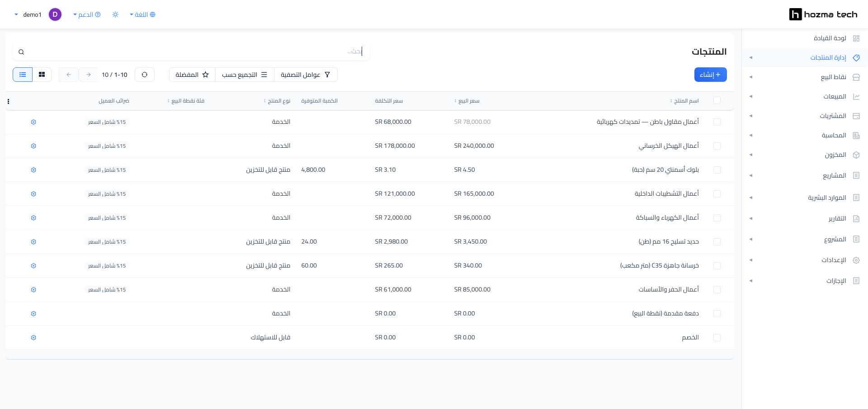The width and height of the screenshot is (868, 409).
Task: Expand the التقارير sidebar arrow
Action: tap(751, 219)
